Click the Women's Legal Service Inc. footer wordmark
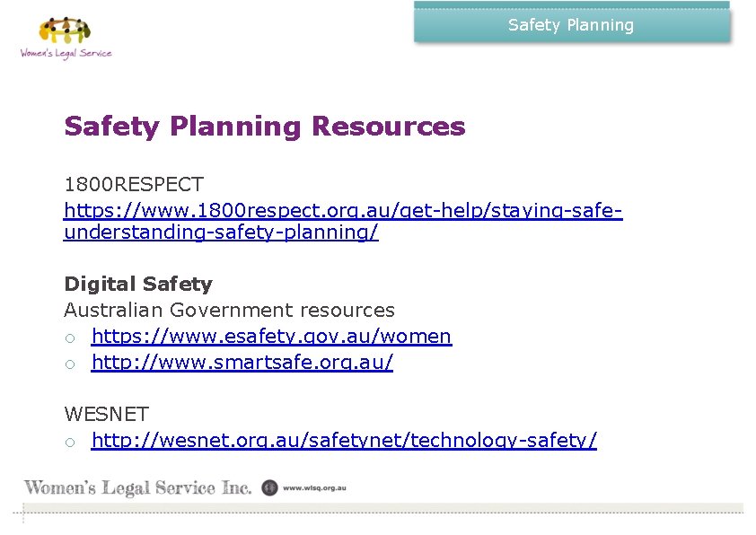 pos(137,488)
